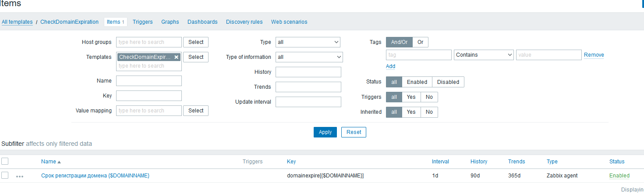Filter Status by Enabled

417,82
